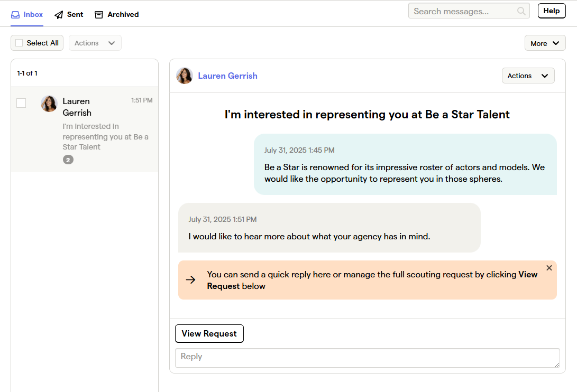Click the arrow icon in tip banner
The image size is (577, 392).
pyautogui.click(x=190, y=280)
